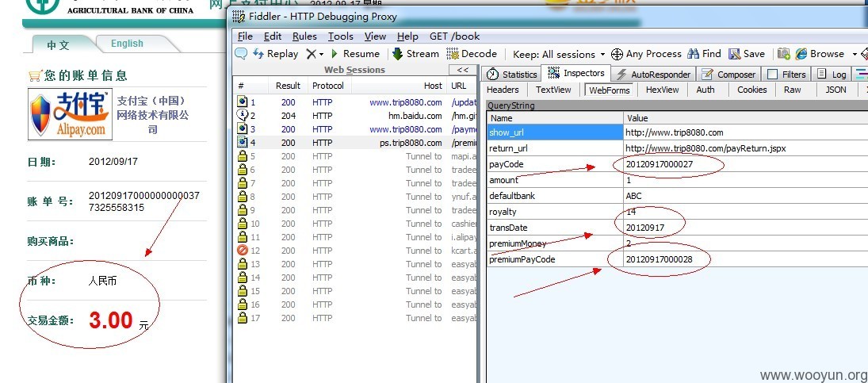This screenshot has width=868, height=383.
Task: Open the Tools menu
Action: point(340,36)
